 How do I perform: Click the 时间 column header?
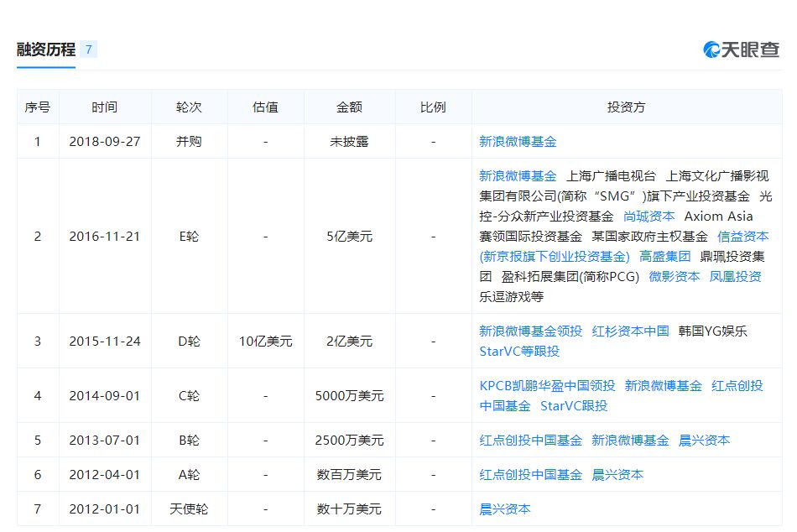[105, 107]
